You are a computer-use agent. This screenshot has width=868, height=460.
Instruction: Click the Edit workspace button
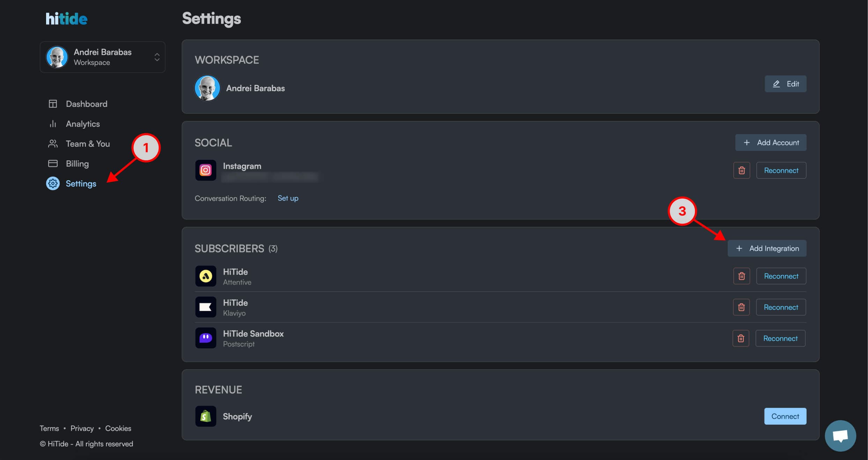pyautogui.click(x=785, y=84)
